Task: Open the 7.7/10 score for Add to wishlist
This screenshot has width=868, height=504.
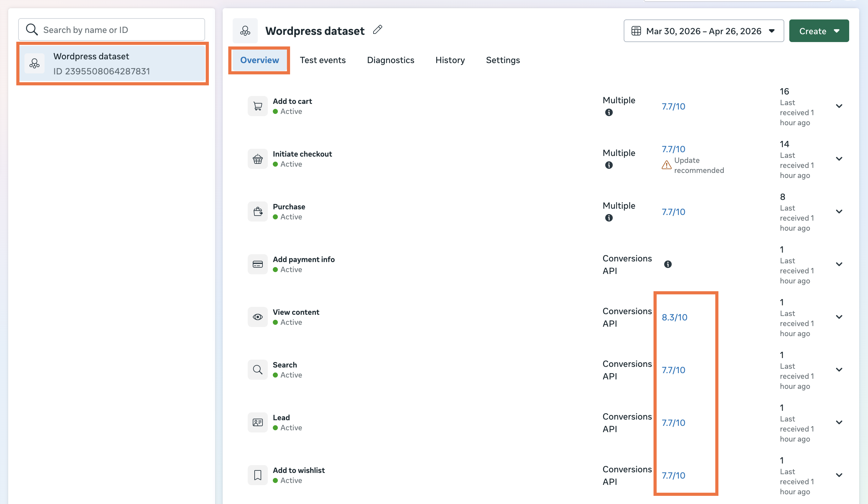Action: 673,476
